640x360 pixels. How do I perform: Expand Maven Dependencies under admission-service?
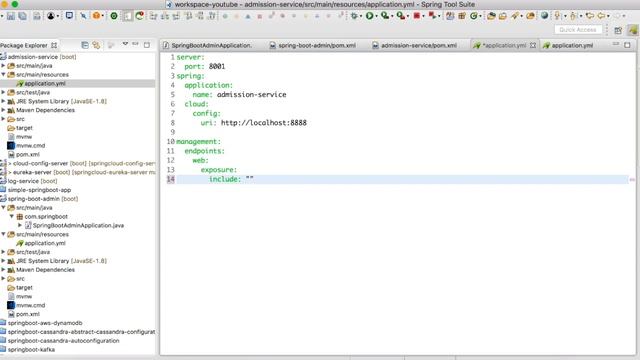click(3, 110)
